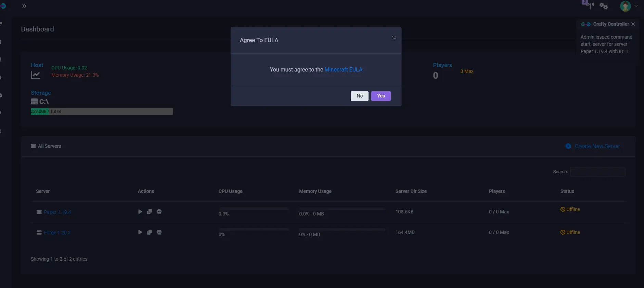Click the server icon beside Paper 1.19.4

coord(39,212)
